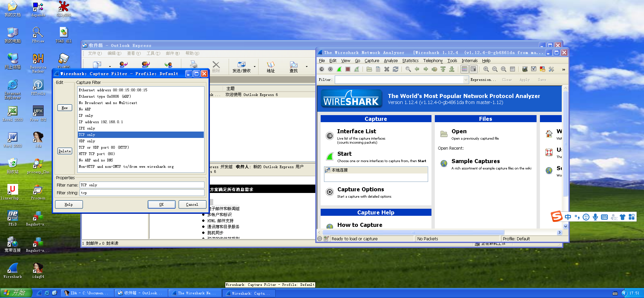The height and width of the screenshot is (298, 644).
Task: Click the Wireshark welcome page vertical scrollbar
Action: (x=565, y=144)
